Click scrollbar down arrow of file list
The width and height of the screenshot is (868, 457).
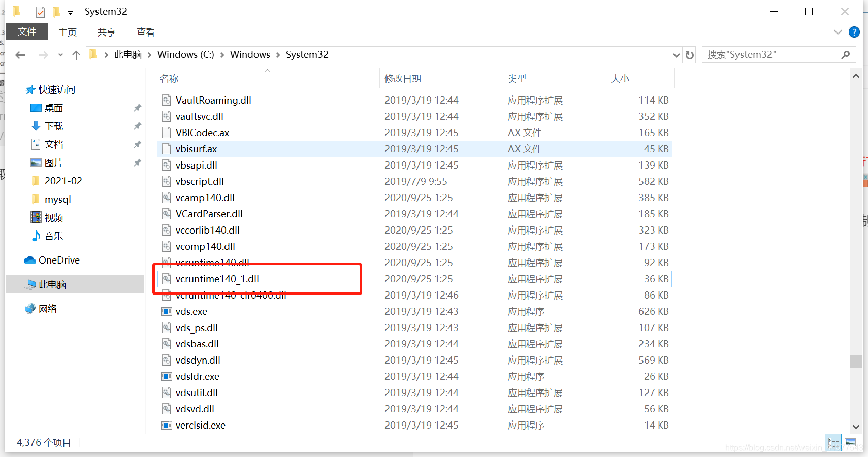point(856,427)
